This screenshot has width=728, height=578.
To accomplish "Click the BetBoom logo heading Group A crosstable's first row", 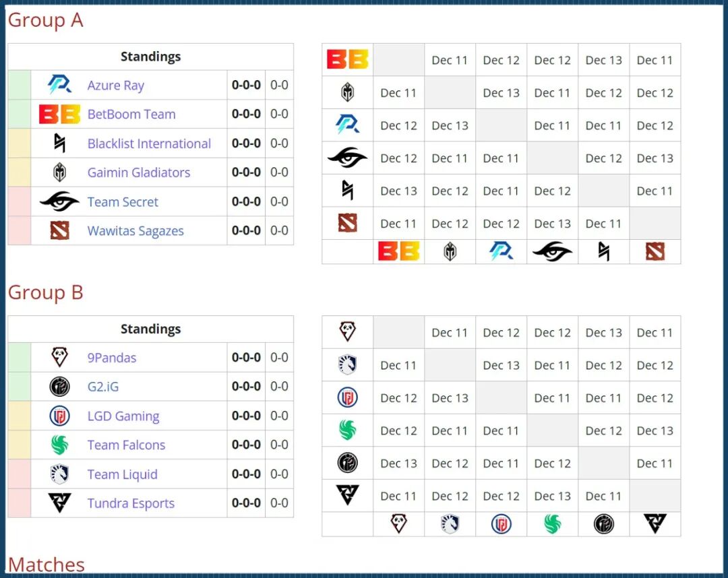I will 347,59.
